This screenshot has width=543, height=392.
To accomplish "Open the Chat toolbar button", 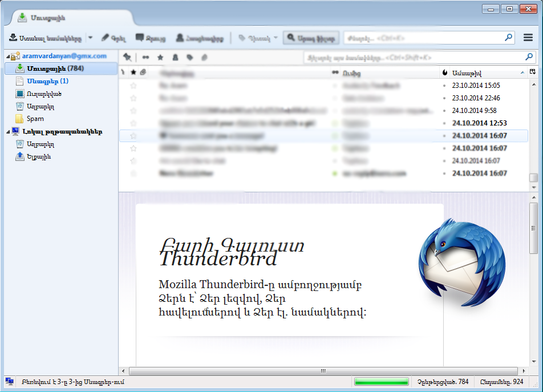I will [151, 38].
